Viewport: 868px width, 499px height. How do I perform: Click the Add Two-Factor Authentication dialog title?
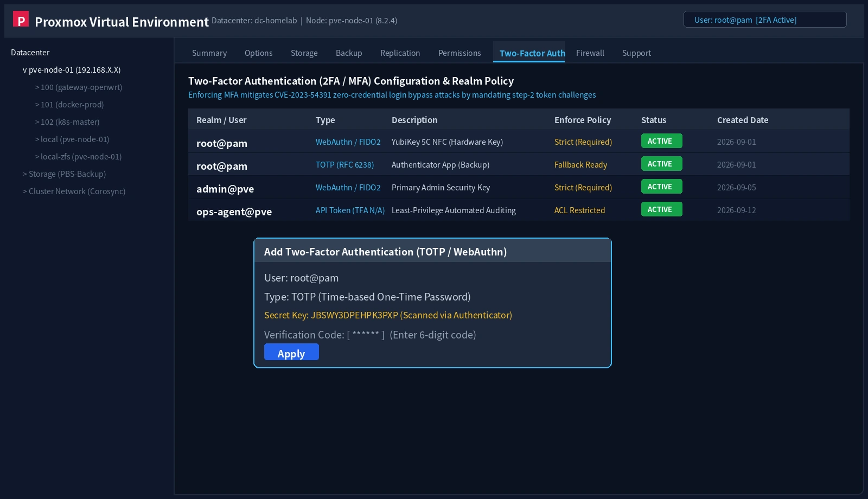tap(385, 252)
